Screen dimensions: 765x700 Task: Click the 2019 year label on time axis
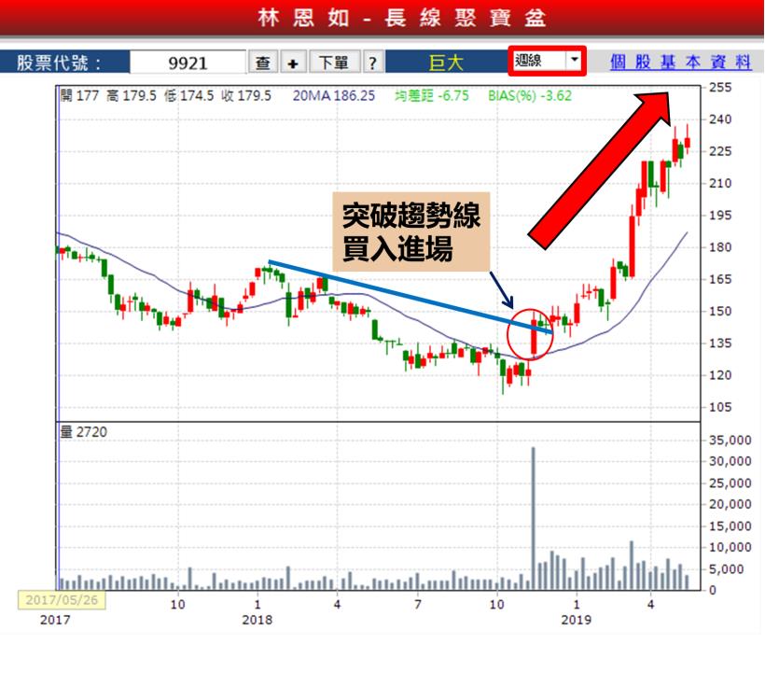point(576,620)
